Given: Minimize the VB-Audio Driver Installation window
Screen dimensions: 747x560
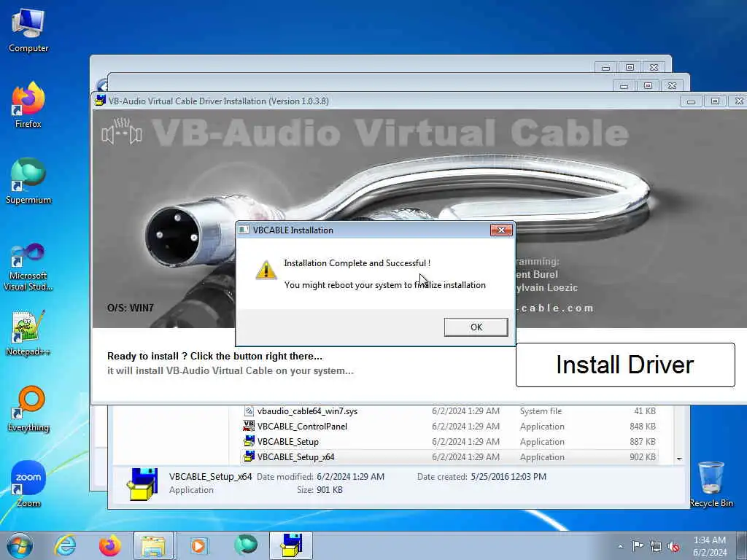Looking at the screenshot, I should pos(692,101).
